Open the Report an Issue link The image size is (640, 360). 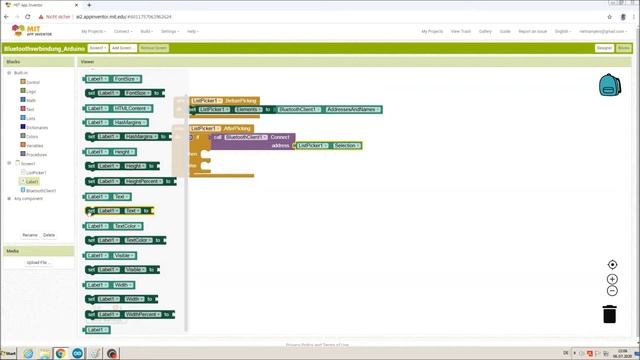click(x=532, y=31)
